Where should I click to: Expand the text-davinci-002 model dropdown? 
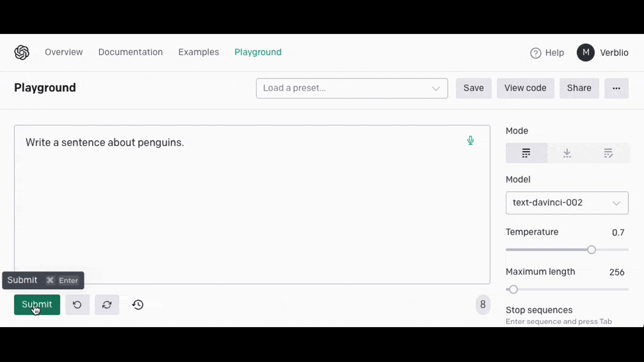tap(567, 203)
